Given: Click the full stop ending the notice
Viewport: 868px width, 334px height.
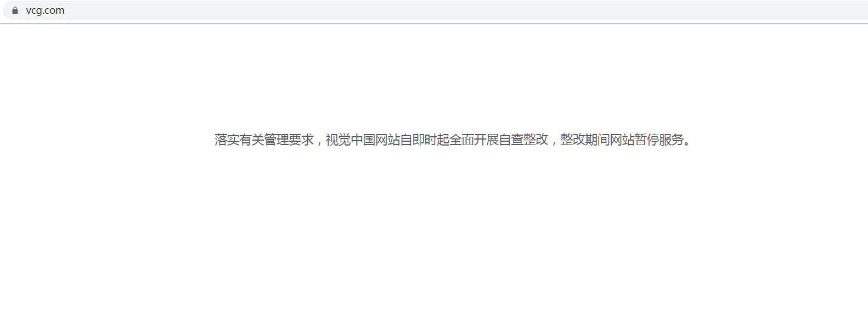Looking at the screenshot, I should [687, 143].
